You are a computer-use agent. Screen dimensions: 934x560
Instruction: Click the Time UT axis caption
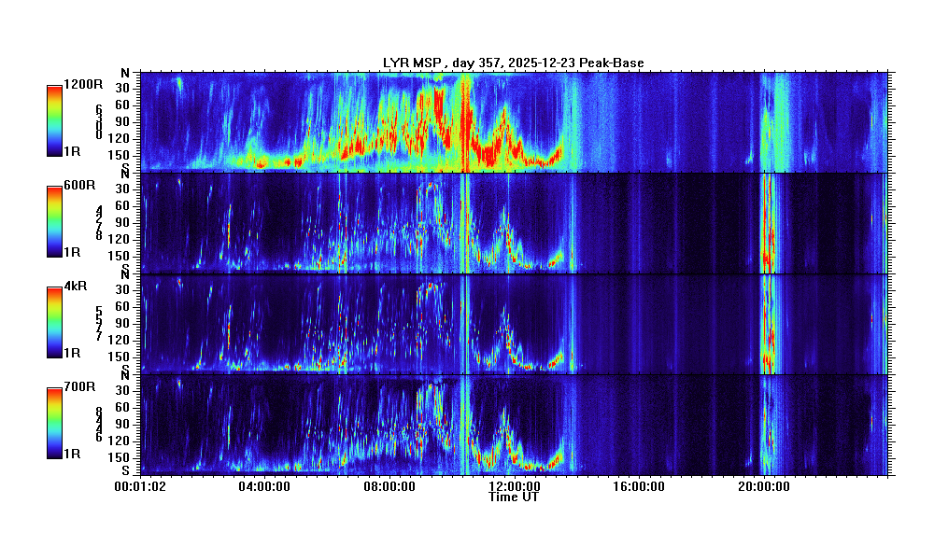tap(513, 497)
